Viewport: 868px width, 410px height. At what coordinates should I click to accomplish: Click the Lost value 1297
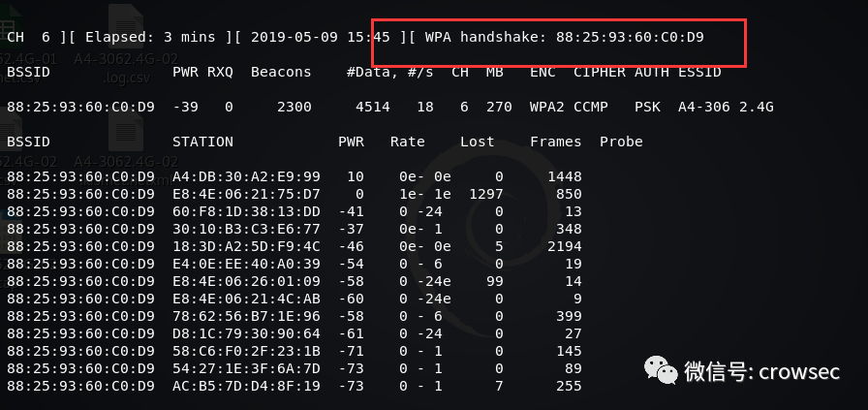coord(486,194)
